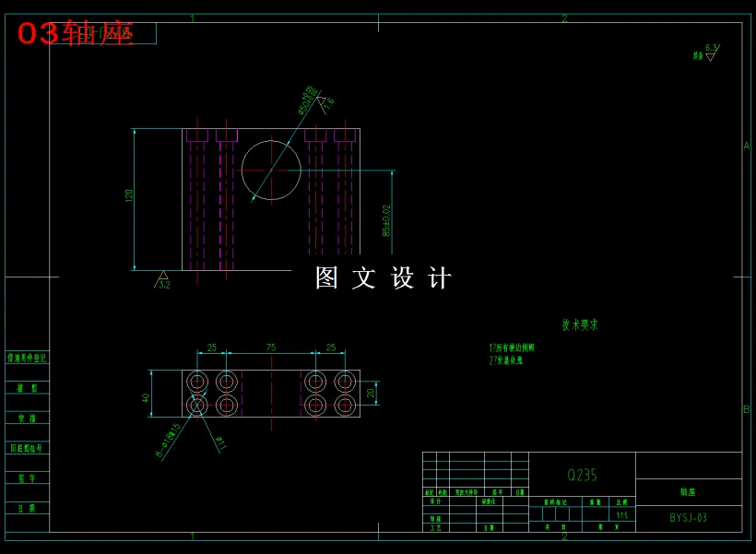Select the "借通用件登记" sidebar cell

point(27,358)
